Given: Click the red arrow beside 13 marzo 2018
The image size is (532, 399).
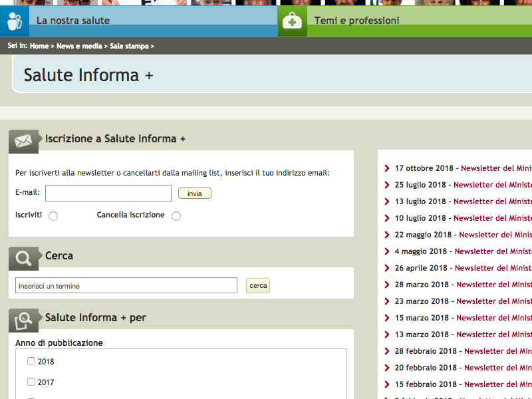Looking at the screenshot, I should click(x=387, y=334).
